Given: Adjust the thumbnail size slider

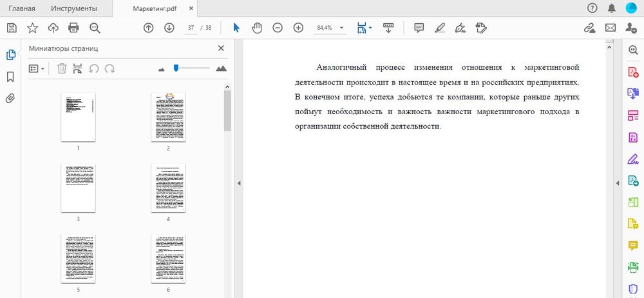Looking at the screenshot, I should click(x=176, y=68).
